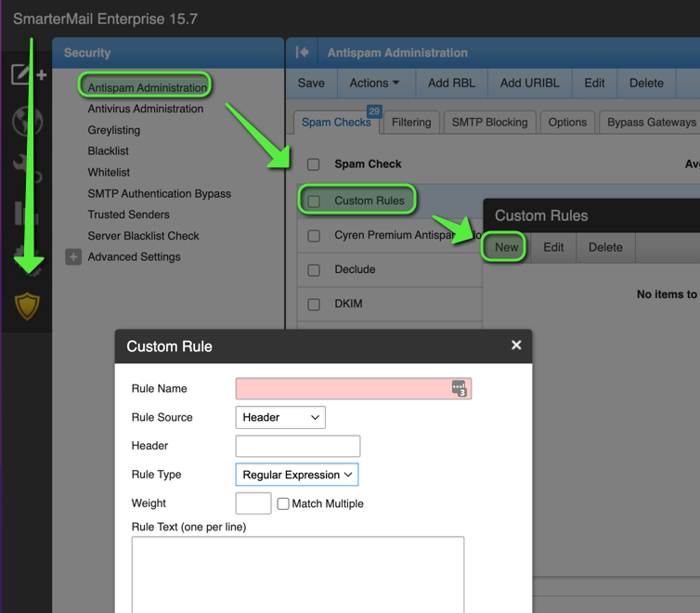Expand the Advanced Settings tree node
The height and width of the screenshot is (613, 700).
tap(73, 257)
